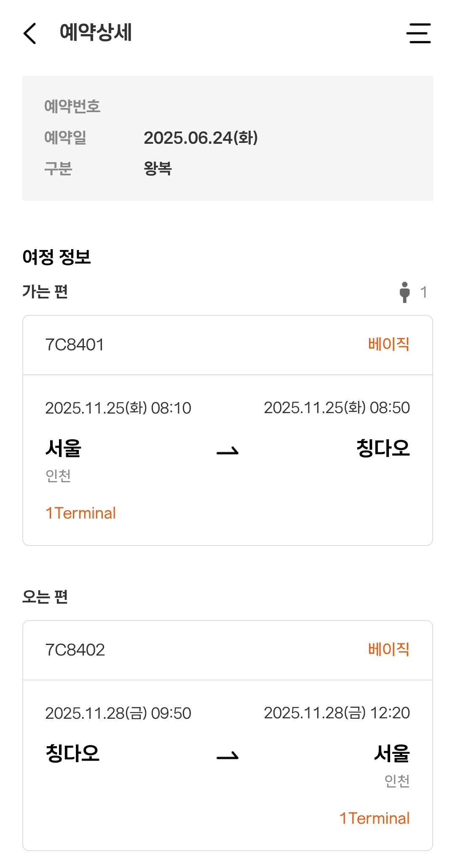455x868 pixels.
Task: Tap the back arrow icon
Action: (x=30, y=33)
